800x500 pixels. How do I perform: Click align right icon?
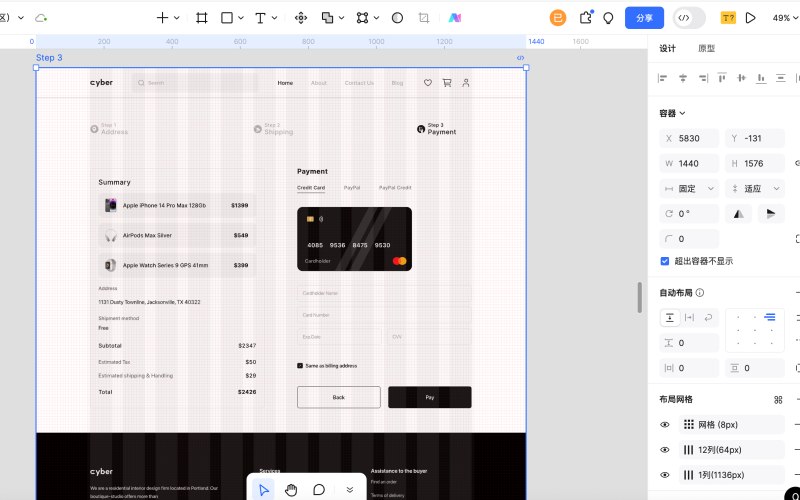[703, 78]
